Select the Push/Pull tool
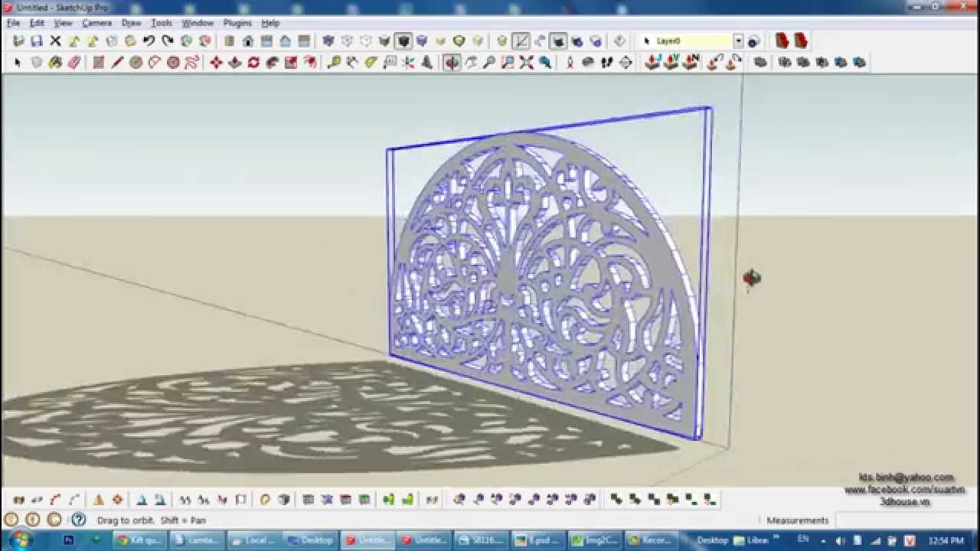 (235, 63)
